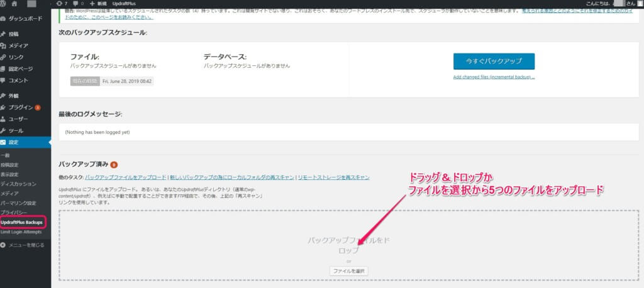The height and width of the screenshot is (288, 644).
Task: Open Limit Login Attempts submenu item
Action: 21,232
